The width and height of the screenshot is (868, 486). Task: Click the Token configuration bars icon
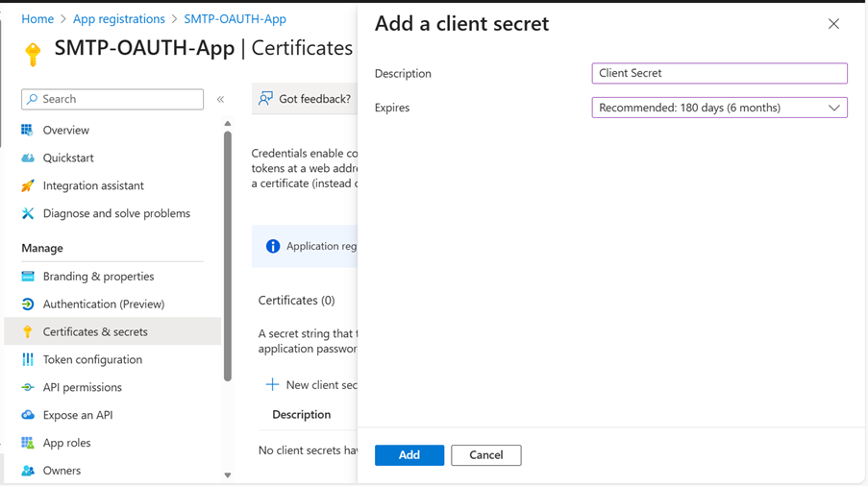28,359
